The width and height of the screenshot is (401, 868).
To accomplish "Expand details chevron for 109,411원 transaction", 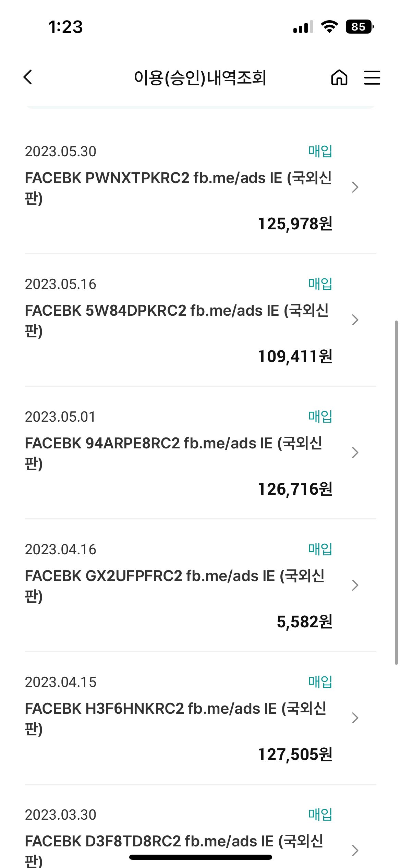I will click(x=355, y=320).
